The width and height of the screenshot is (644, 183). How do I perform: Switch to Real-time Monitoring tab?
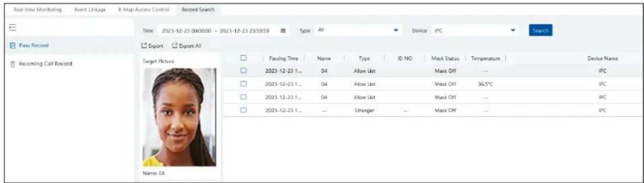pos(39,10)
